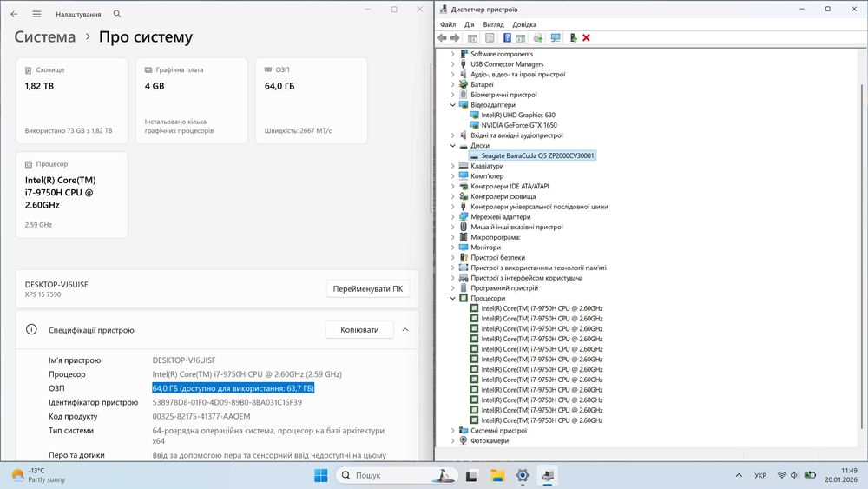Open the Settings hamburger navigation menu
Viewport: 868px width, 489px height.
(36, 14)
